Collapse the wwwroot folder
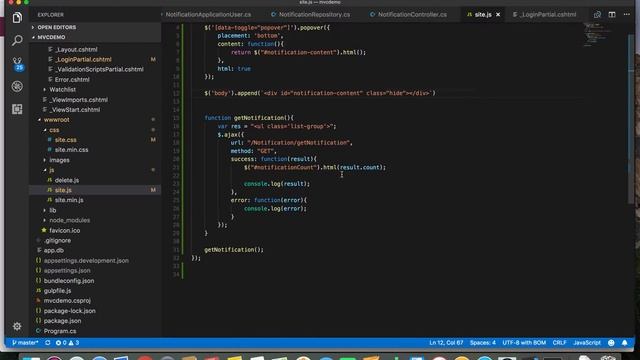The width and height of the screenshot is (640, 360). (56, 120)
